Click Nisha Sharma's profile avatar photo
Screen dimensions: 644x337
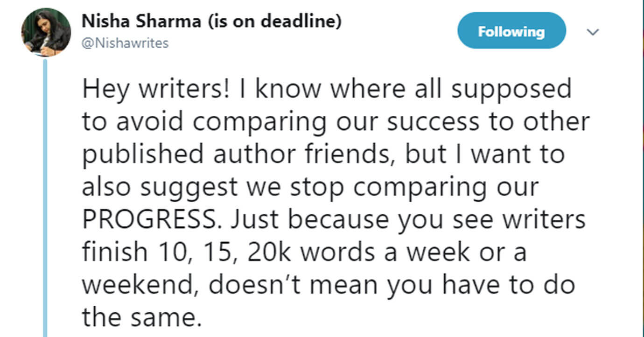pos(46,32)
